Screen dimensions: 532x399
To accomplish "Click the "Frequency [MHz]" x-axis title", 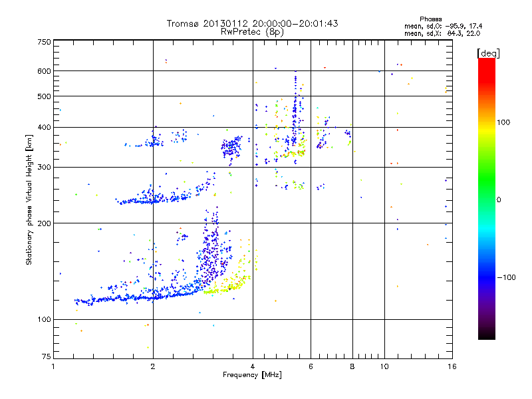I will click(252, 375).
